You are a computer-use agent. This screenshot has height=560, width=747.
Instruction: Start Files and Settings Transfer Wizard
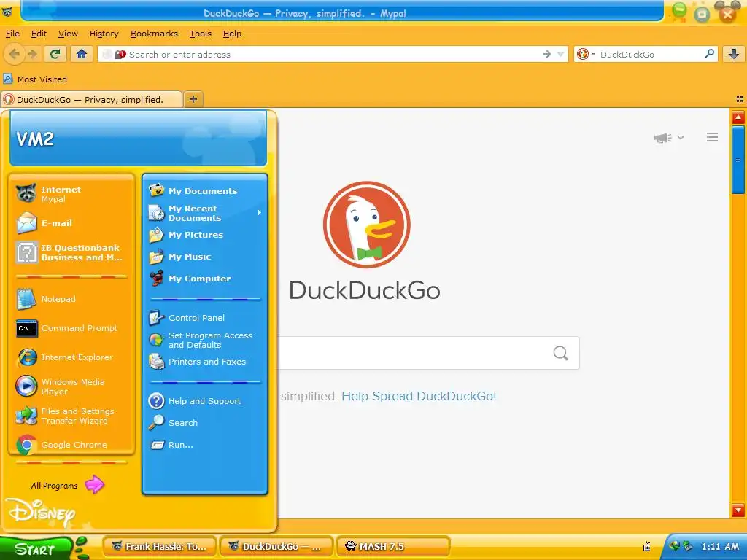71,416
